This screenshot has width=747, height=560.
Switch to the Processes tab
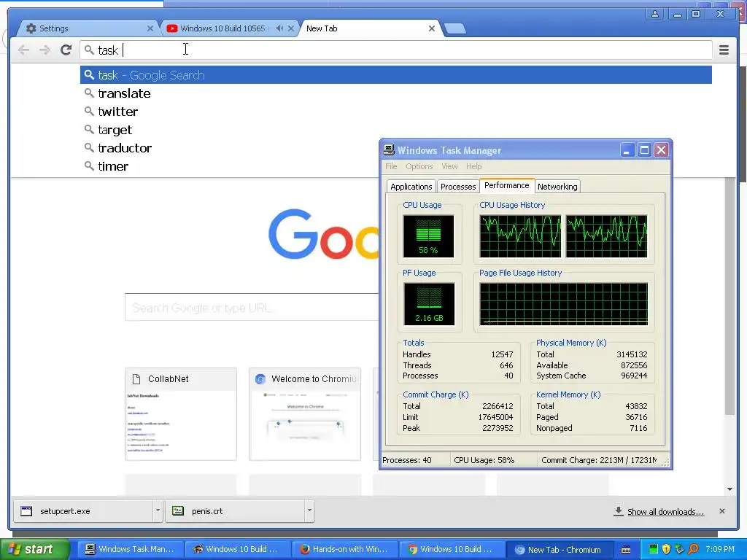458,187
